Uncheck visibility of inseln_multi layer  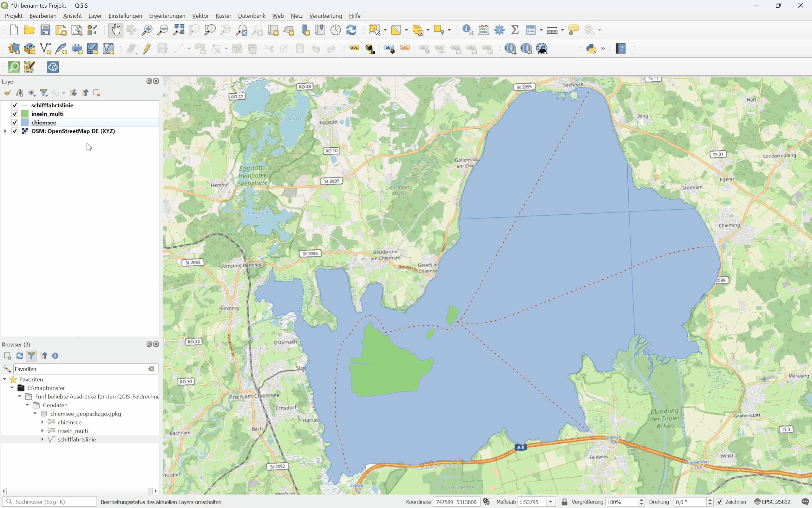14,114
